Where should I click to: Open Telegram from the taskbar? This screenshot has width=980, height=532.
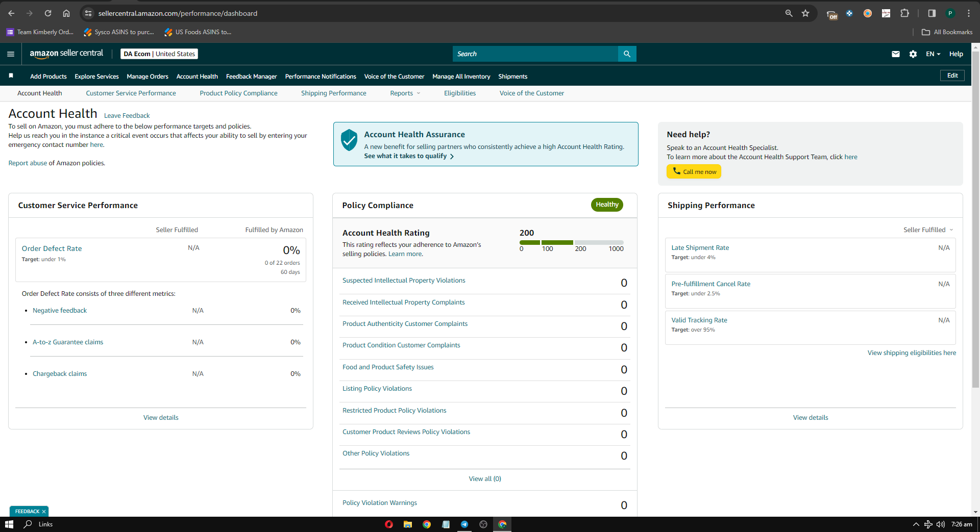point(464,524)
